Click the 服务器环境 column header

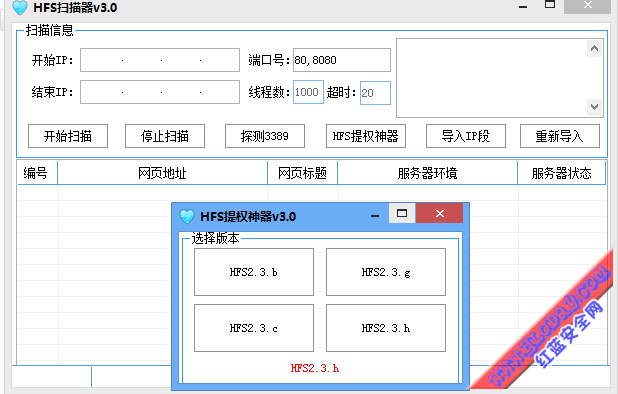tap(428, 173)
